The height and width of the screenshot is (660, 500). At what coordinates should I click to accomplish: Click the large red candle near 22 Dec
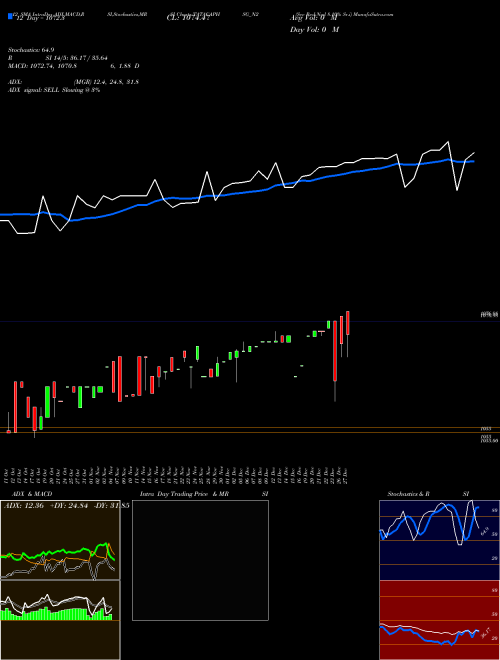click(335, 351)
